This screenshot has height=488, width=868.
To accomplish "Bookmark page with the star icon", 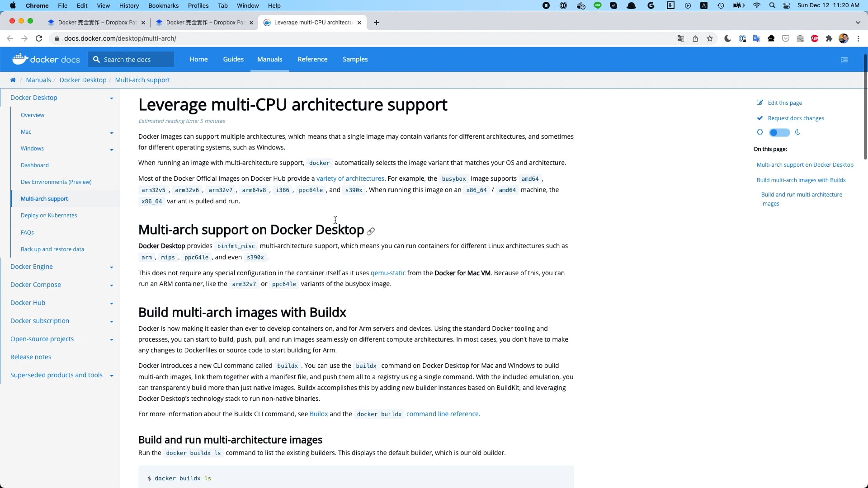I will [710, 38].
